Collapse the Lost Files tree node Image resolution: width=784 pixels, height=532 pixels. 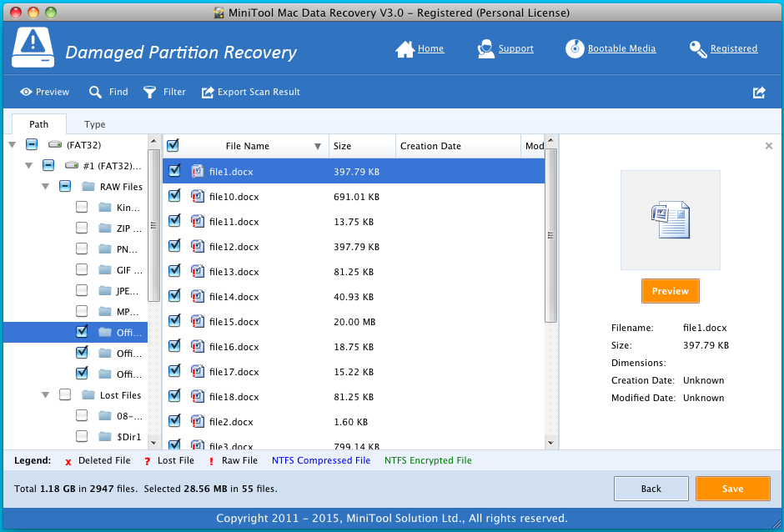tap(46, 395)
